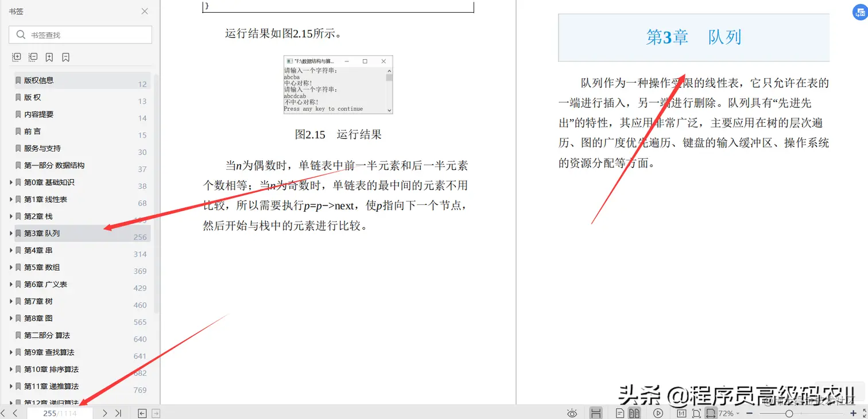Expand the 第3章 队列 bookmark chapter
868x419 pixels.
pyautogui.click(x=11, y=233)
